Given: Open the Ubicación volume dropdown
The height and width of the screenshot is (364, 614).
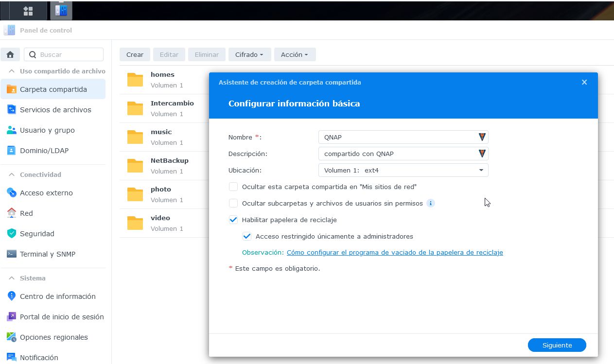Looking at the screenshot, I should pyautogui.click(x=403, y=170).
